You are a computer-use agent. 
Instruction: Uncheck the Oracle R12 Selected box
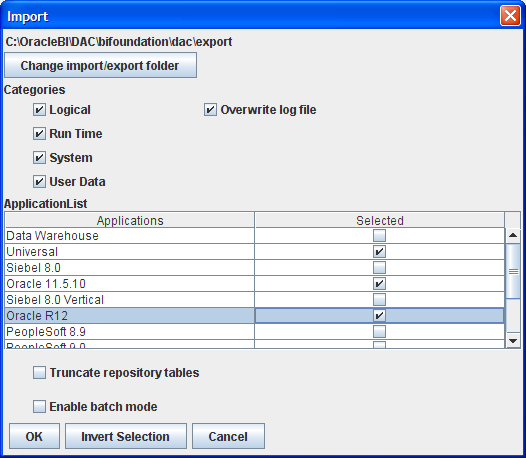379,315
